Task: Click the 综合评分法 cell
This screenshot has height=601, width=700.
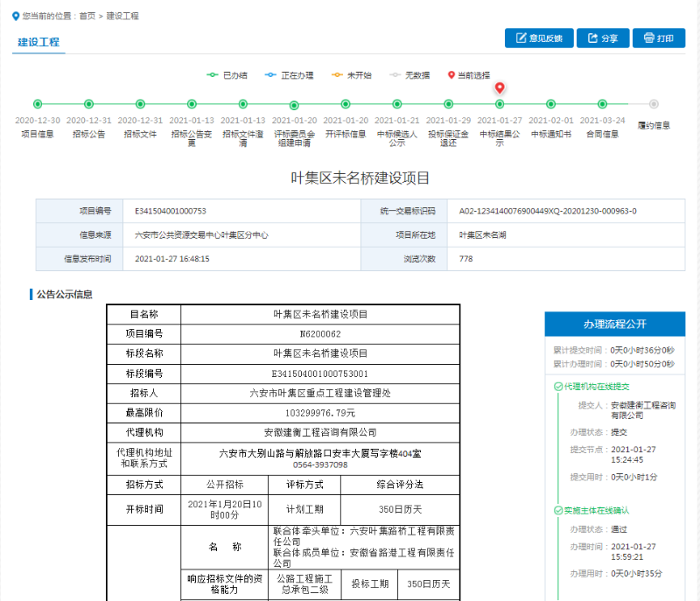Action: point(400,485)
